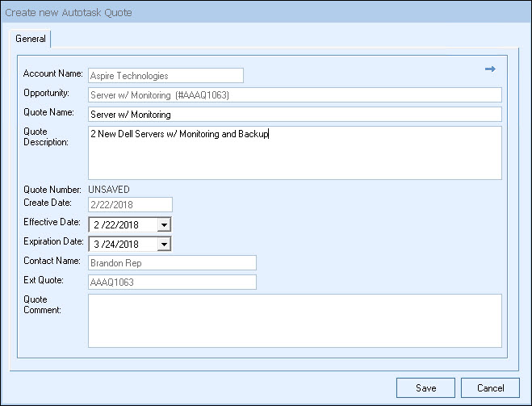Click inside the Quote Comment text area
Image resolution: width=532 pixels, height=406 pixels.
point(295,321)
